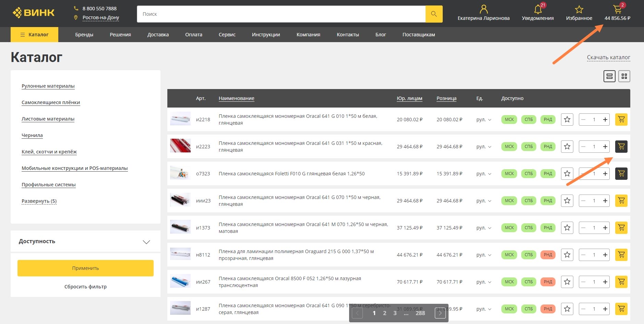
Task: Click into the Поиск search field
Action: 281,14
